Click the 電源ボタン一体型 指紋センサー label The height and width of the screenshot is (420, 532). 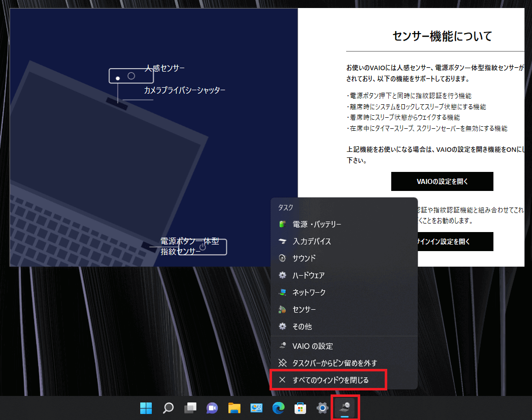190,246
